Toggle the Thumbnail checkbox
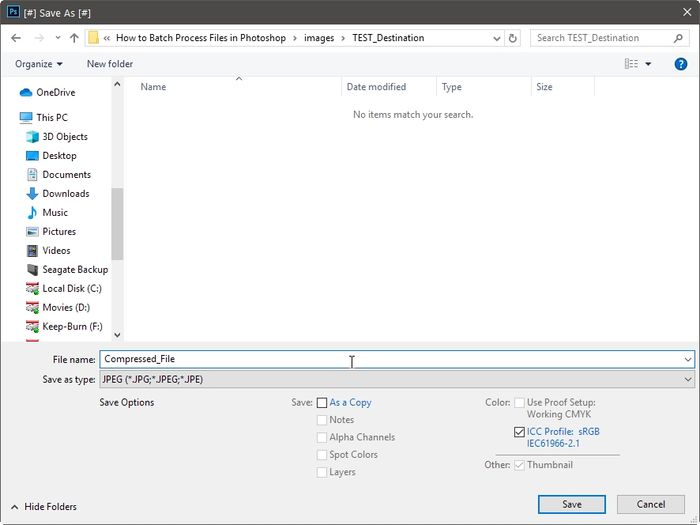The height and width of the screenshot is (525, 700). [519, 465]
